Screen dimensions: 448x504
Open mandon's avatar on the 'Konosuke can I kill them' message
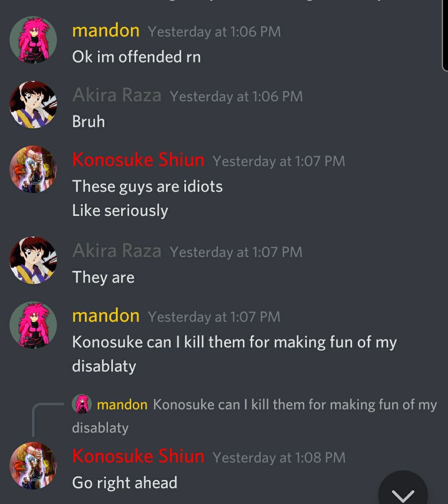33,325
